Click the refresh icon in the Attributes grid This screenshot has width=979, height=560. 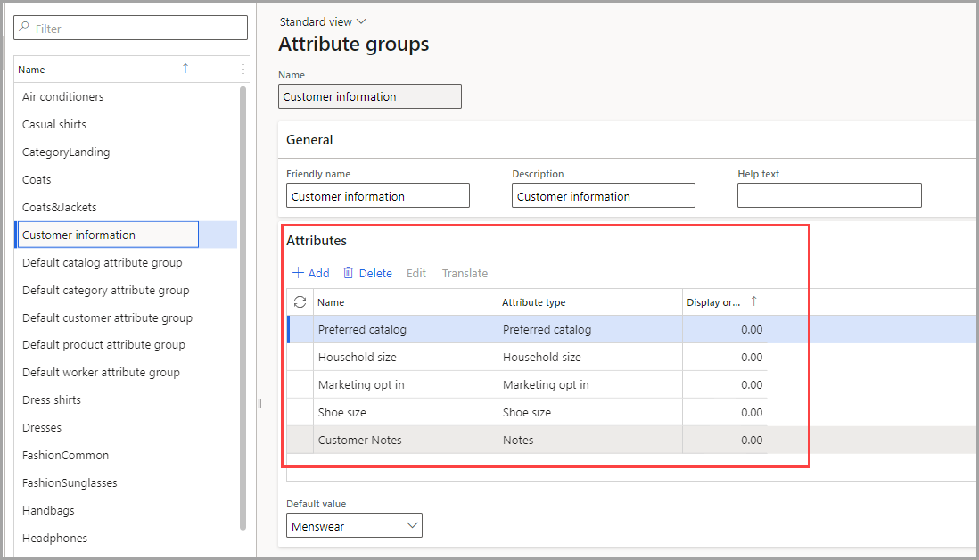click(300, 301)
